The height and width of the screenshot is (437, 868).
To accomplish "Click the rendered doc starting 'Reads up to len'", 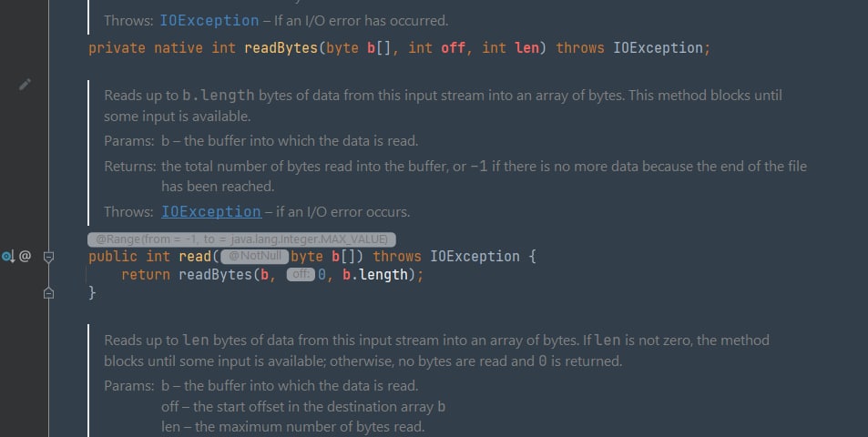I will pyautogui.click(x=436, y=351).
